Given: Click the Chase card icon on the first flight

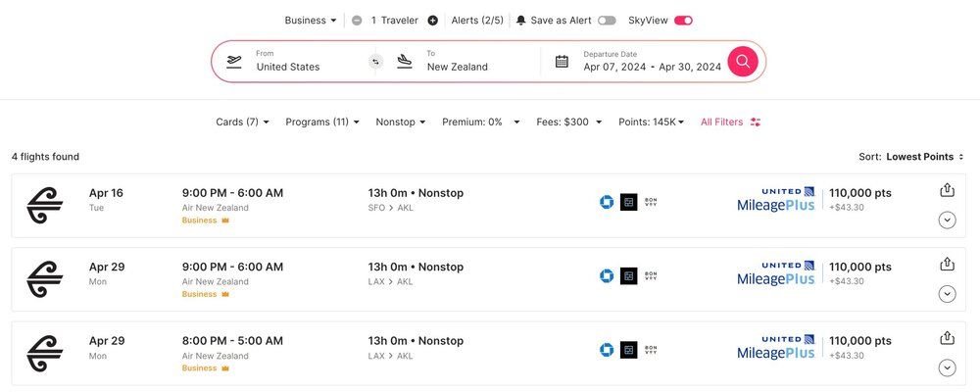Looking at the screenshot, I should [607, 202].
